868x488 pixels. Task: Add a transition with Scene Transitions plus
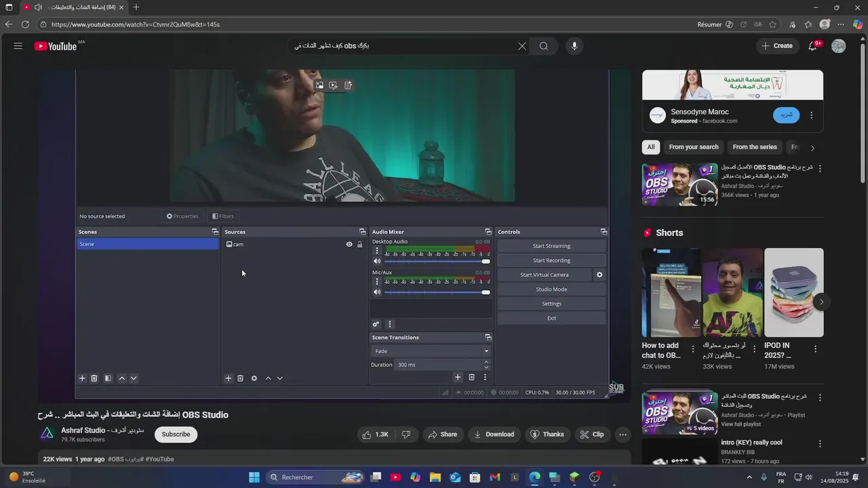pos(458,378)
